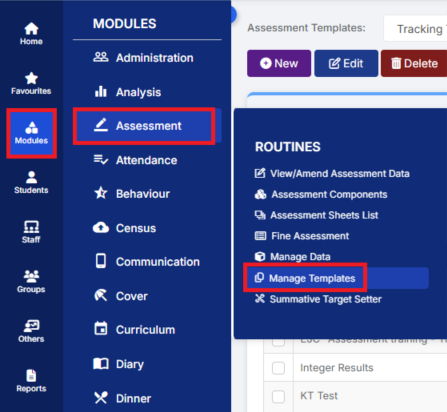
Task: Open Assessment Components routine
Action: (x=321, y=194)
